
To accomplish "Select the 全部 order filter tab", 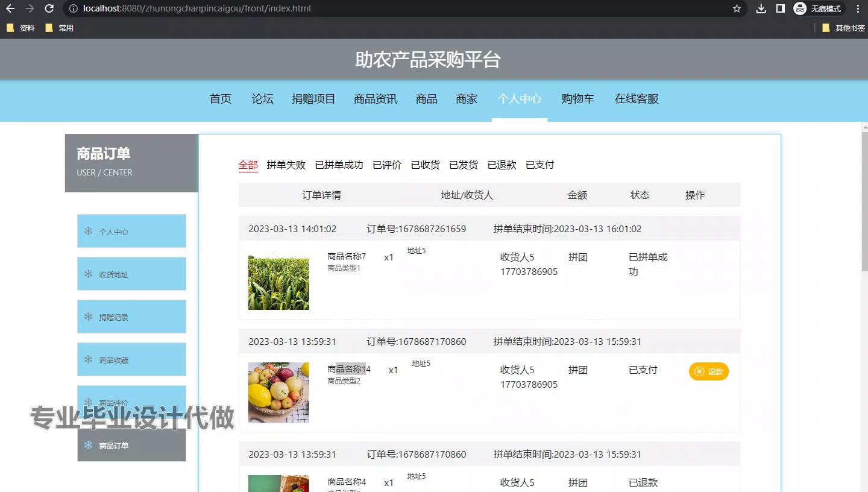I will tap(248, 165).
